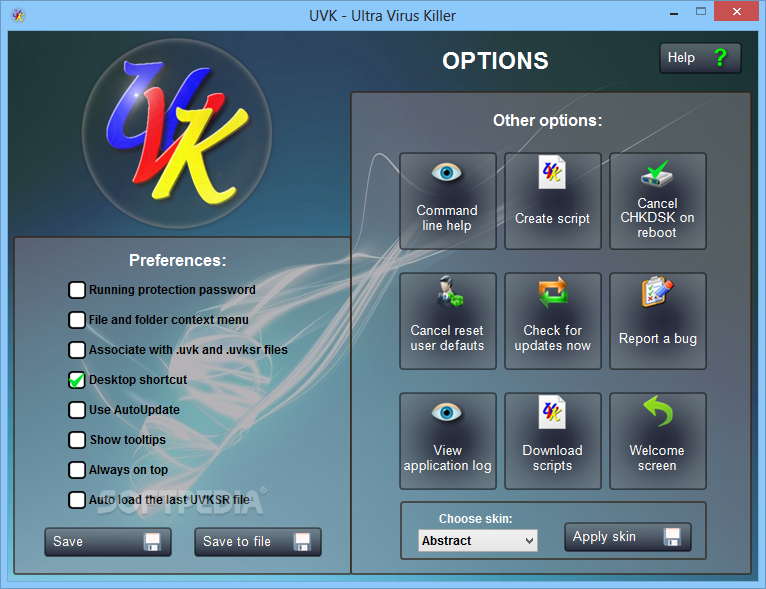Click the 'View application log' label
This screenshot has width=766, height=589.
[x=447, y=458]
